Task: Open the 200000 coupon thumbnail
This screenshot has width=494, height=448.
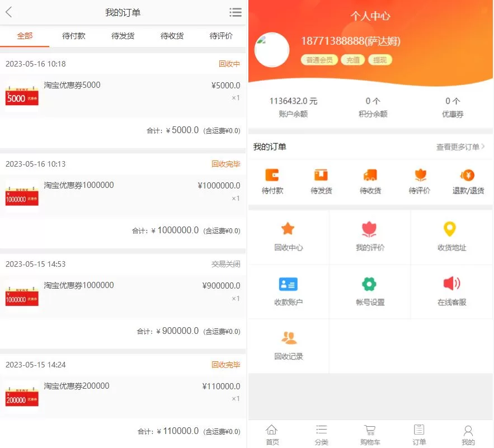Action: (x=22, y=397)
